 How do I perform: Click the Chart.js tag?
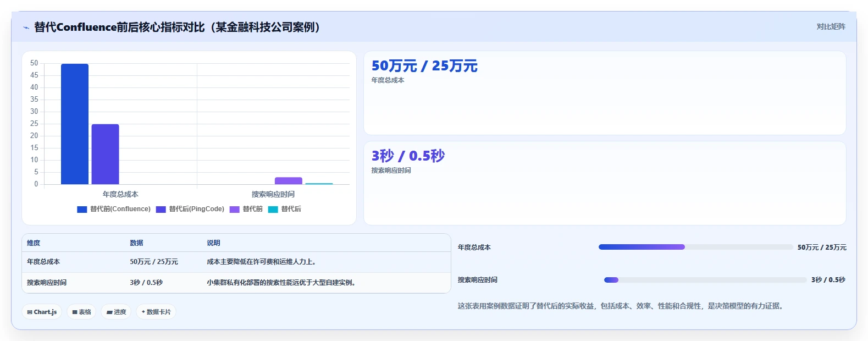pyautogui.click(x=42, y=312)
